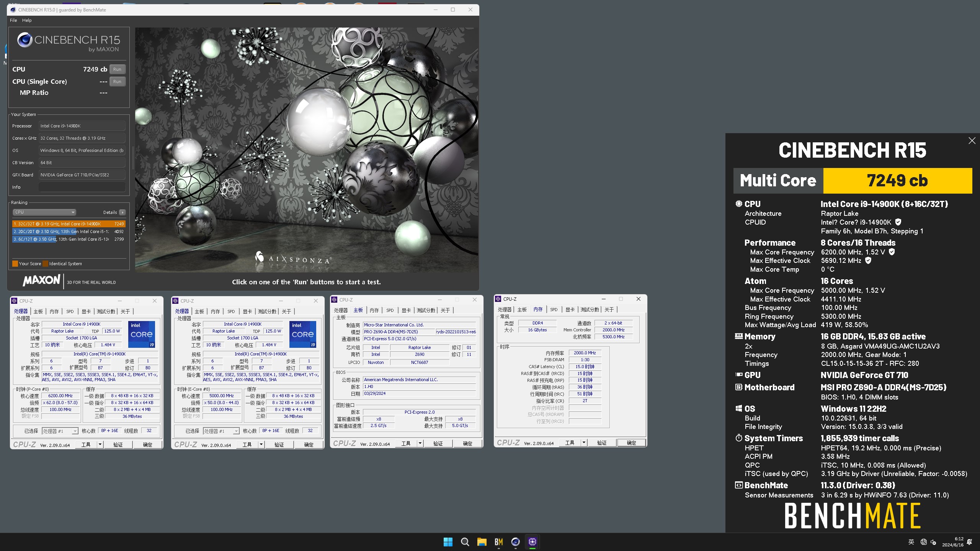Open network globe icon in system tray
The image size is (980, 551).
923,542
